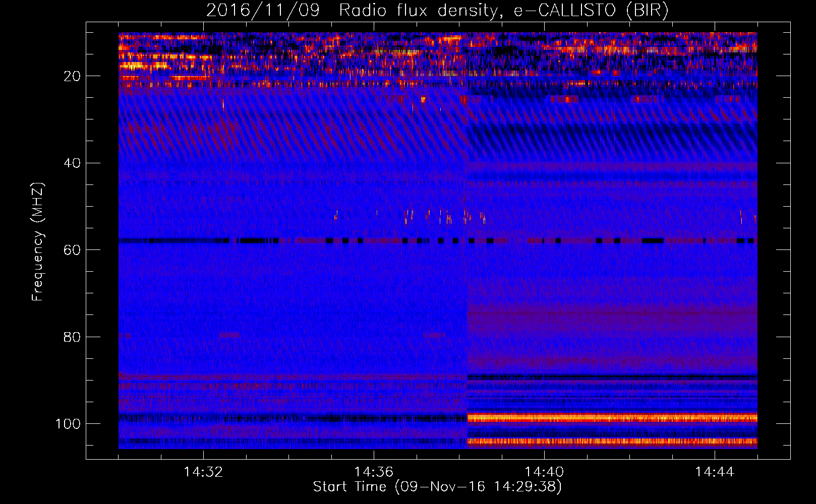Screen dimensions: 816x504
Task: Click the '14:44' time tick label
Action: (715, 472)
